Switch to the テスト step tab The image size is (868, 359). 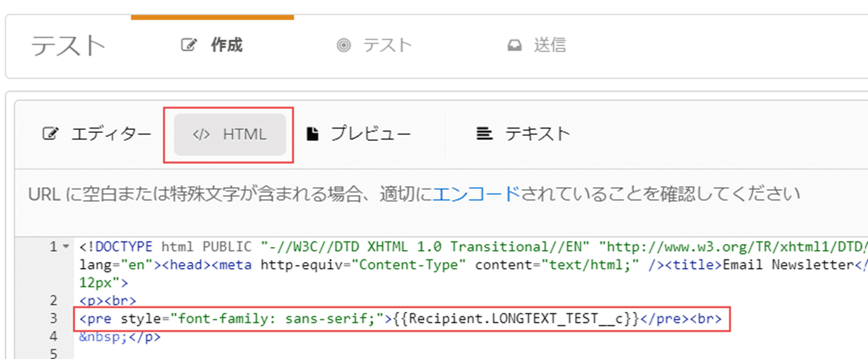point(375,46)
